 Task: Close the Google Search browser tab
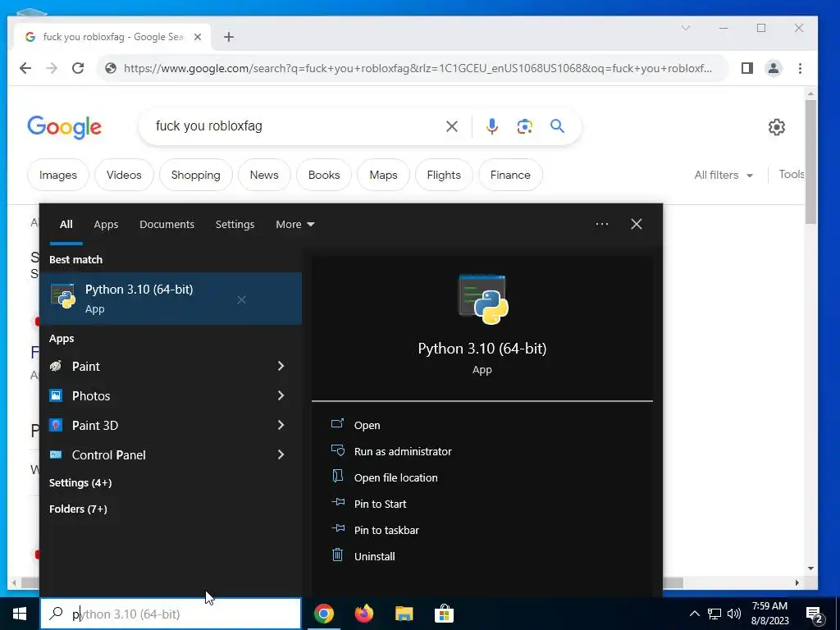click(x=198, y=37)
